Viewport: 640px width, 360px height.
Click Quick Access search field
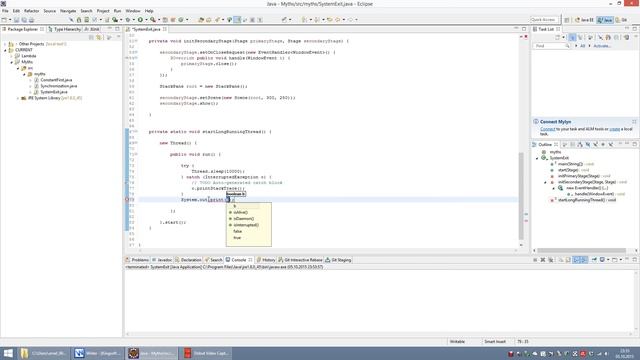point(544,20)
